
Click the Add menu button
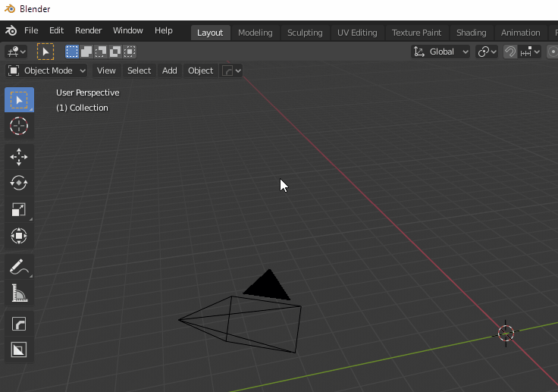pos(169,71)
